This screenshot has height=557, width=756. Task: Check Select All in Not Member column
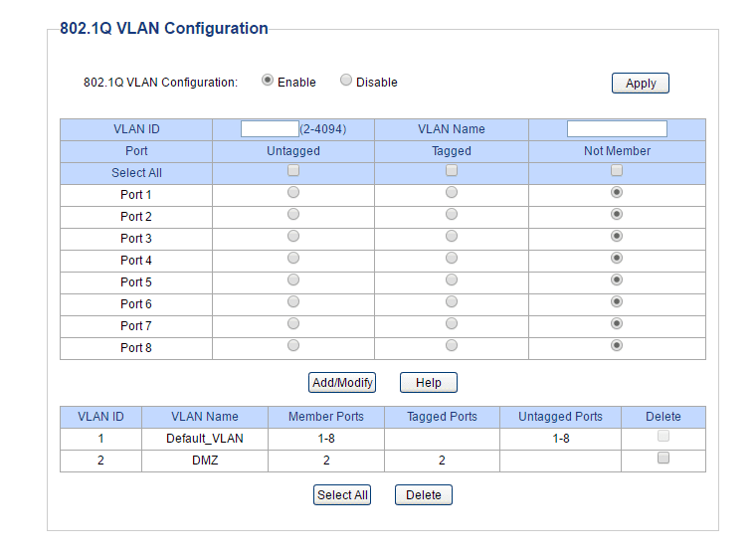617,170
